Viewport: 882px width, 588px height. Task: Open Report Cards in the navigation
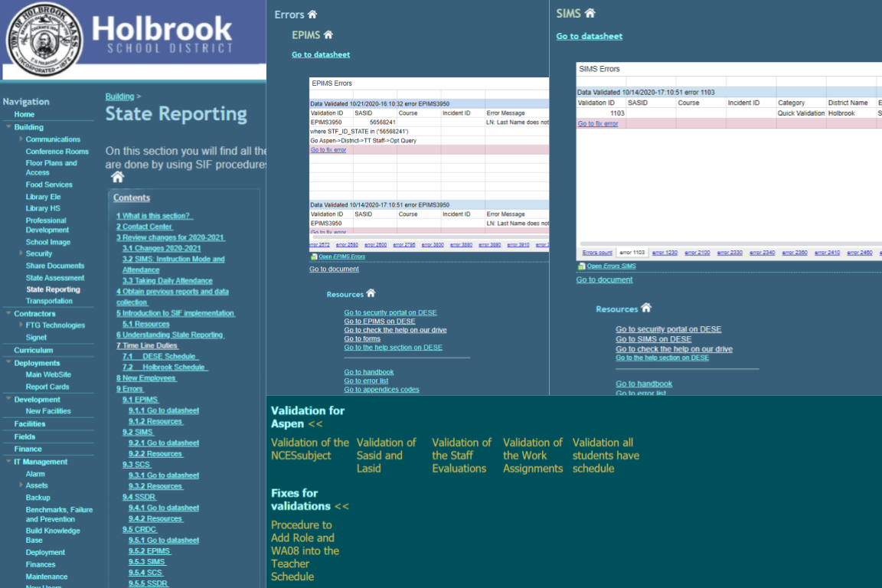pyautogui.click(x=47, y=387)
